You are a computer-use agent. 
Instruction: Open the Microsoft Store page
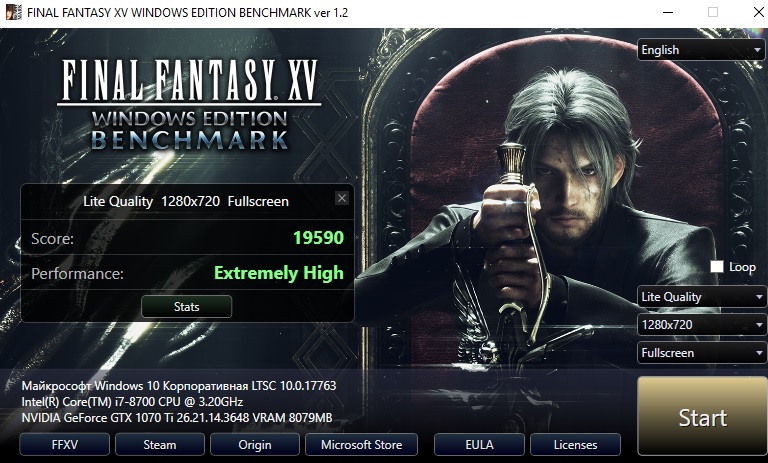pos(361,444)
